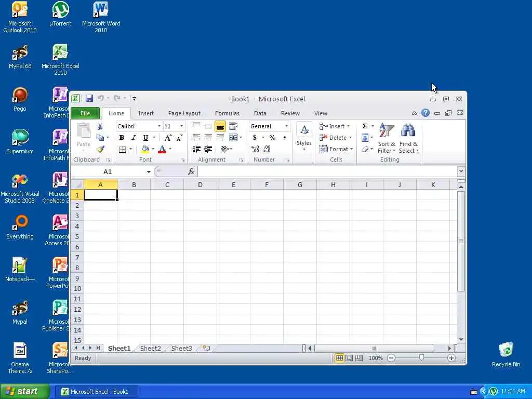This screenshot has width=532, height=399.
Task: Toggle Bottom Align vertical alignment
Action: 220,126
